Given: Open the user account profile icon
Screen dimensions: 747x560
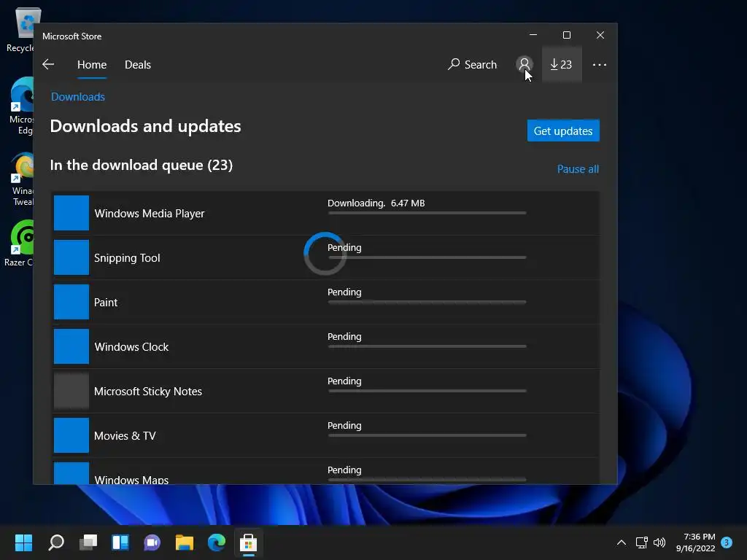Looking at the screenshot, I should [x=524, y=64].
